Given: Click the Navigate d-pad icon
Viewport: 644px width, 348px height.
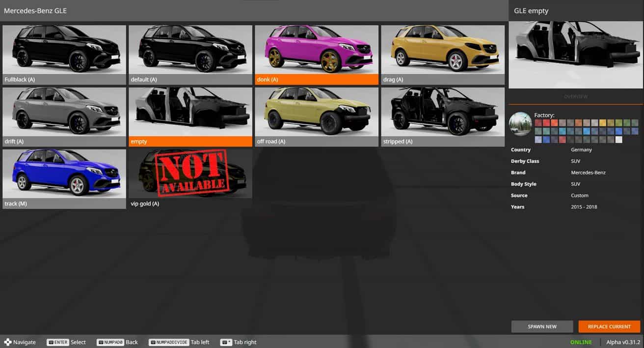Looking at the screenshot, I should (x=8, y=342).
